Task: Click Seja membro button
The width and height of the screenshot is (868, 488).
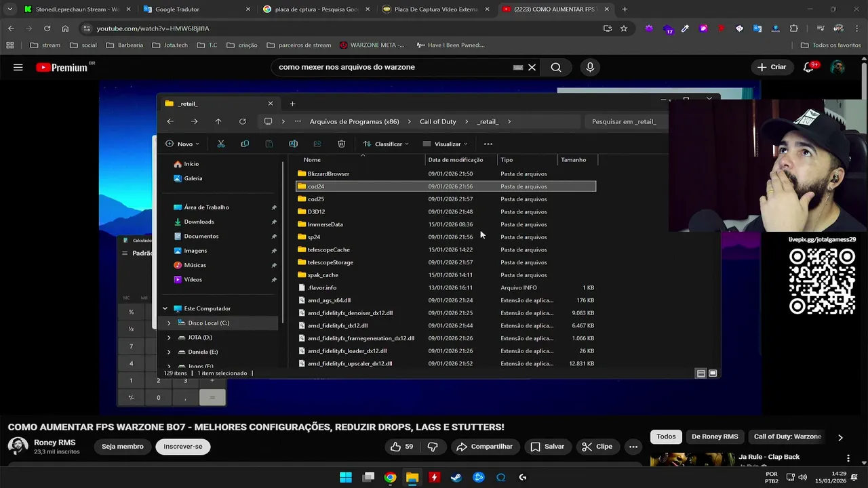Action: pyautogui.click(x=123, y=447)
